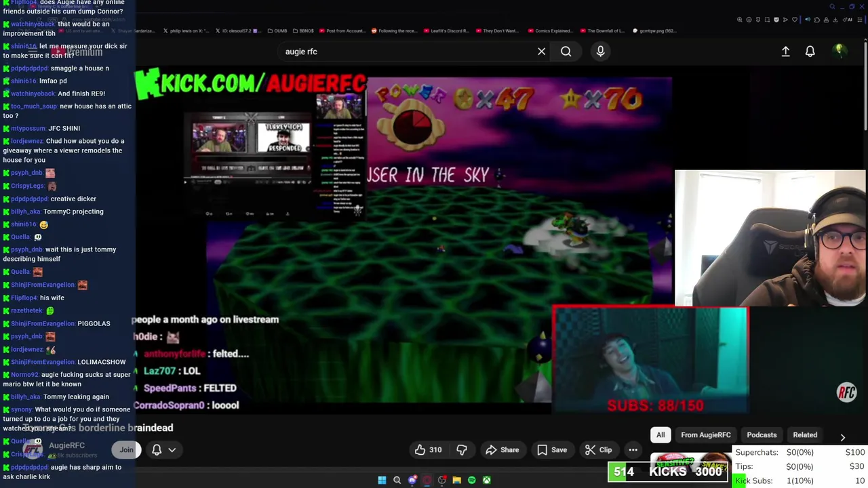Open the 'gcmtqw.png' bookmark
This screenshot has width=868, height=488.
coord(654,30)
